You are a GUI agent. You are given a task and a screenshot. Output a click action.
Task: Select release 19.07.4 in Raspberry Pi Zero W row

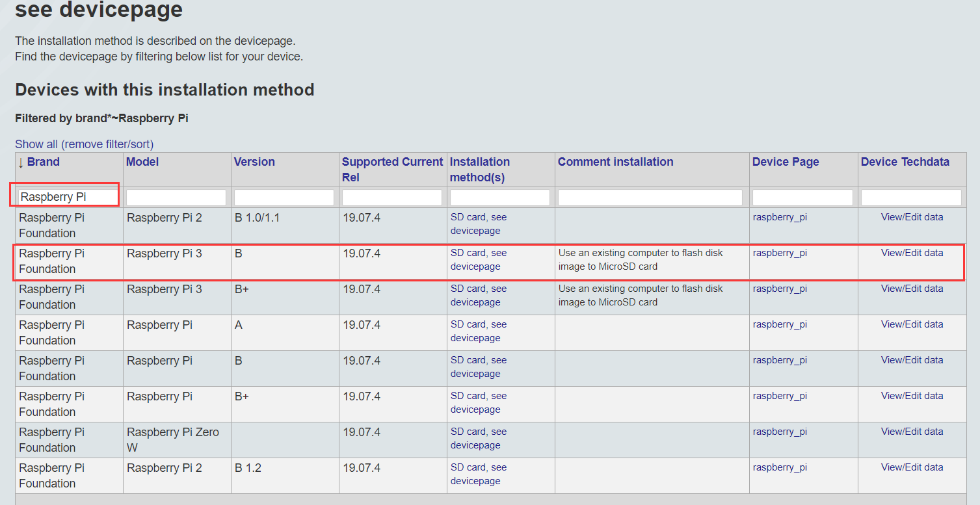(x=361, y=432)
